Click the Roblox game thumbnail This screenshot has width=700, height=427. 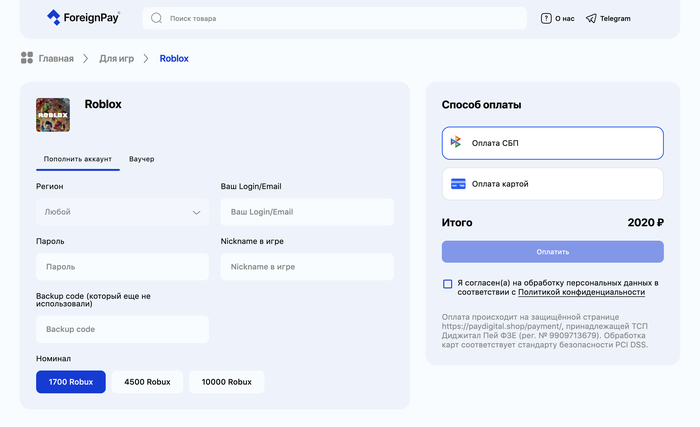coord(53,115)
